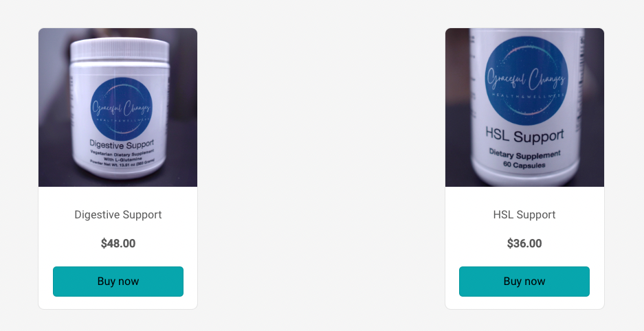This screenshot has height=331, width=644.
Task: Click "With L-Glutamine" line on the jar
Action: [123, 159]
